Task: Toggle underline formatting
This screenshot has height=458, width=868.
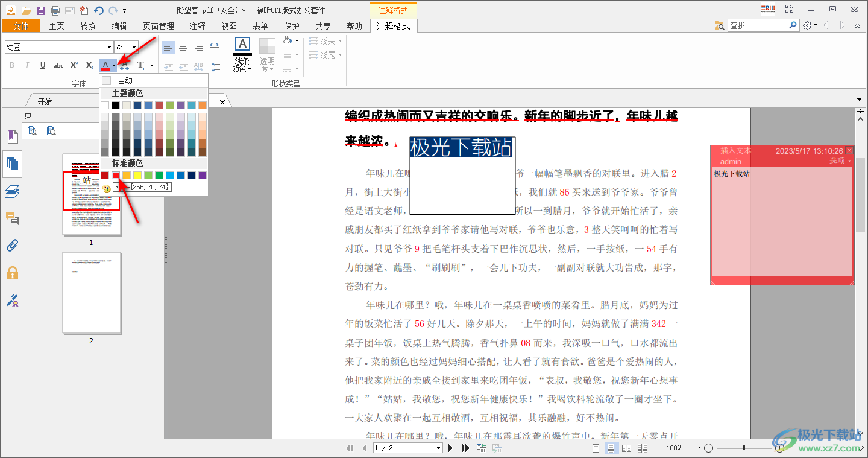Action: tap(42, 65)
